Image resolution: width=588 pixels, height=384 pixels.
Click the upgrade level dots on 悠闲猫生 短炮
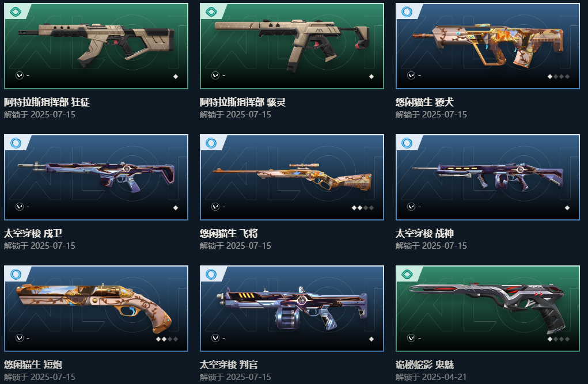(167, 339)
